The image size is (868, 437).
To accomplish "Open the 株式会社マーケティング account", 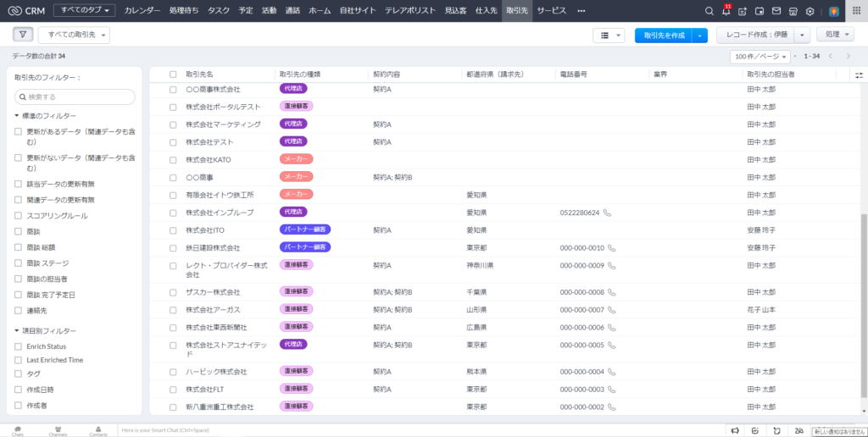I will (223, 124).
